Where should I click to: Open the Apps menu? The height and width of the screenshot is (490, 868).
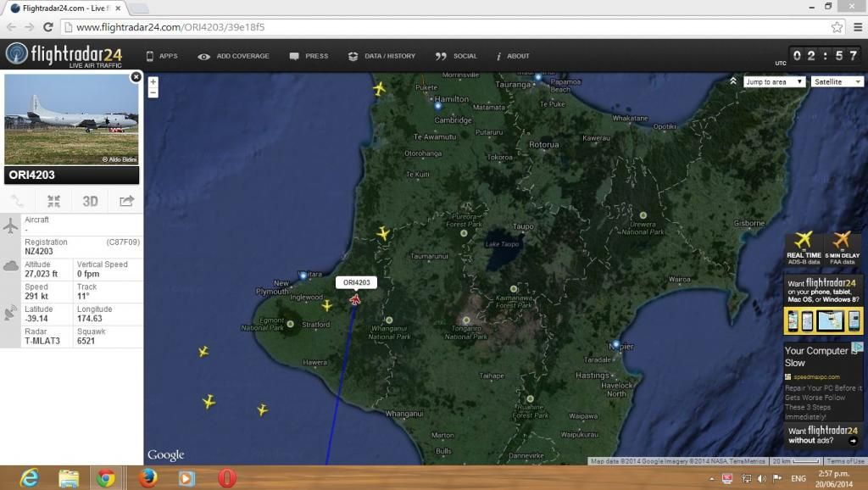[162, 56]
